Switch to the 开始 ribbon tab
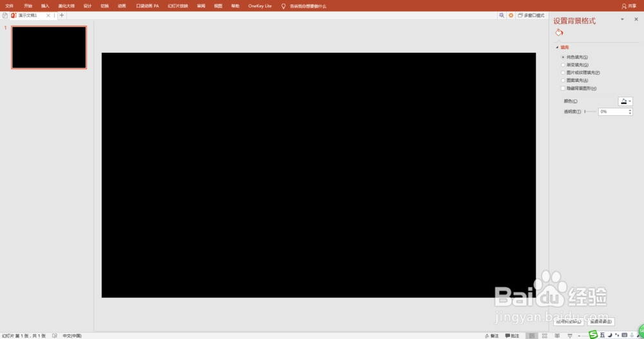The width and height of the screenshot is (644, 339). click(x=28, y=6)
